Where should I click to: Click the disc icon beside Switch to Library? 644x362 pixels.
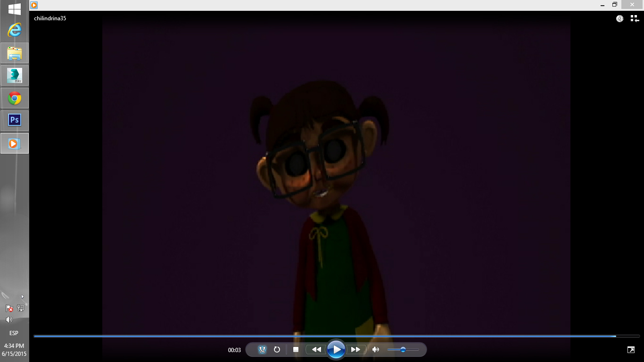coord(620,19)
